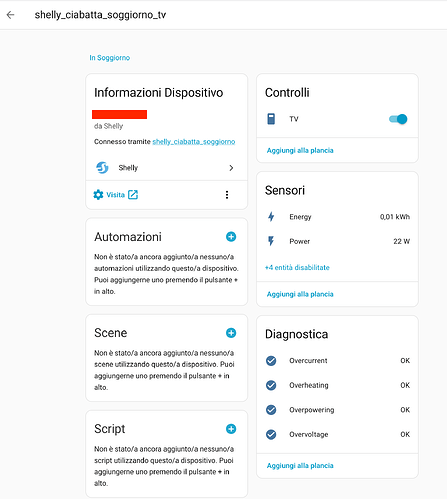Open the Visita device link
Viewport: 447px width, 499px height.
click(115, 195)
